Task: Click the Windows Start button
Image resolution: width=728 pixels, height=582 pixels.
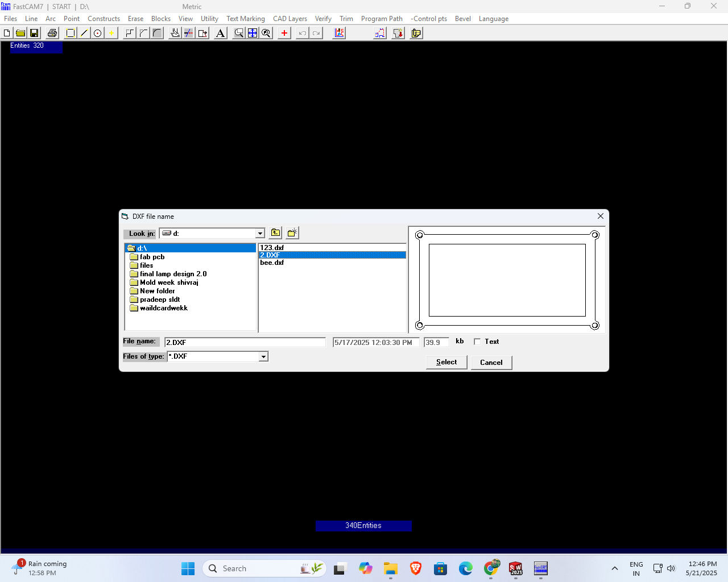Action: point(188,568)
